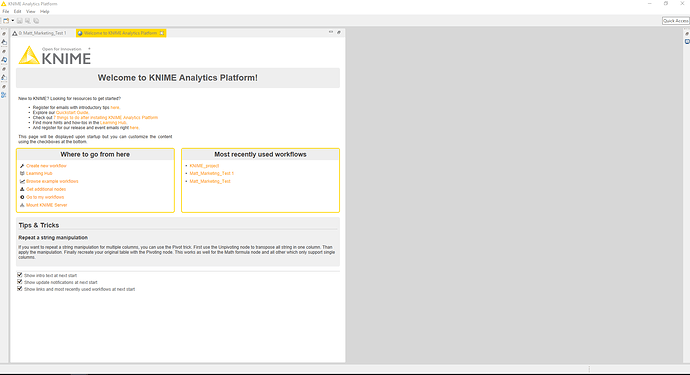Click the Quick Access search field

coord(675,21)
